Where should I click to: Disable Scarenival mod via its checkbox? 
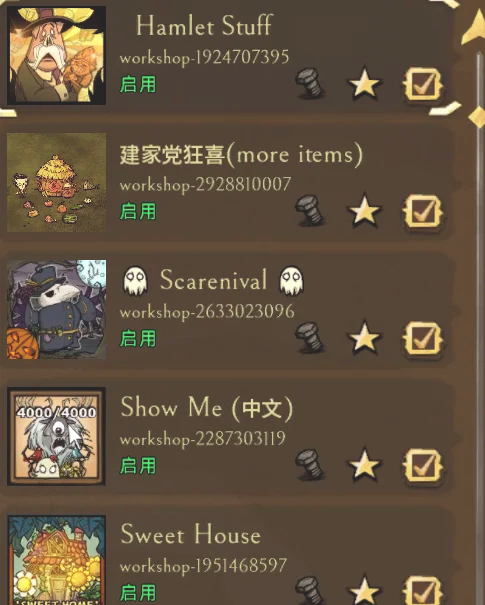(x=423, y=338)
